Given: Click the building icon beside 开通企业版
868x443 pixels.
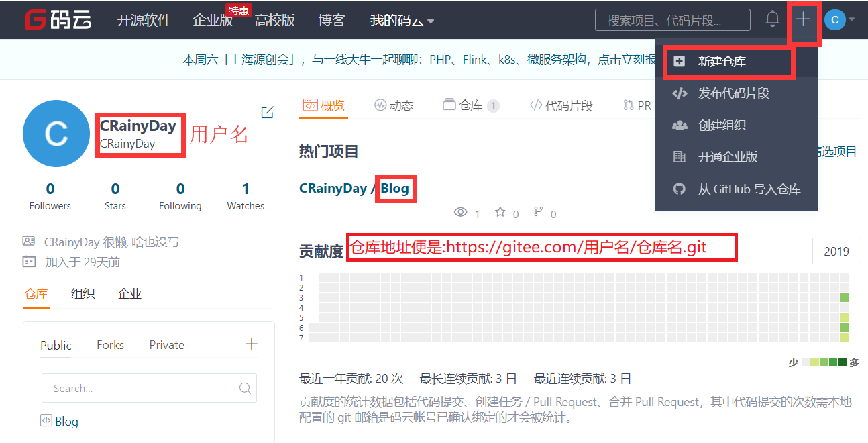Looking at the screenshot, I should coord(680,156).
